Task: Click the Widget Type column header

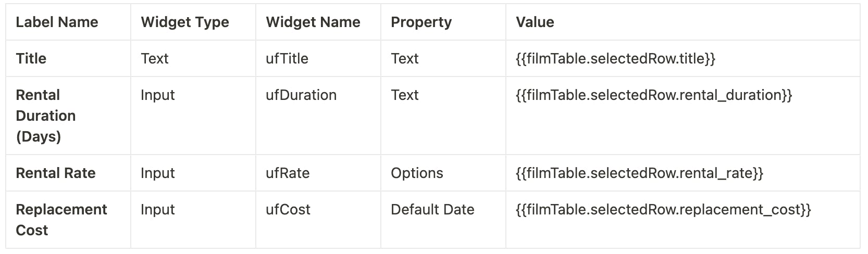Action: coord(185,22)
